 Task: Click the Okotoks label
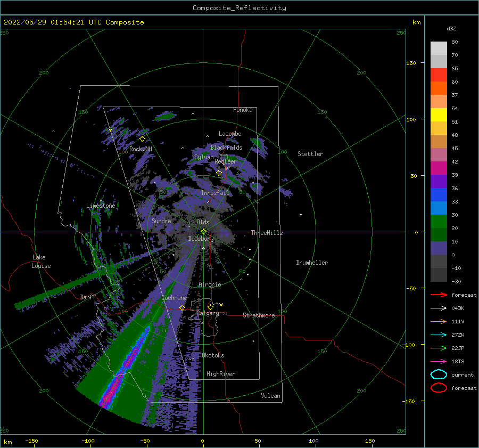click(213, 355)
